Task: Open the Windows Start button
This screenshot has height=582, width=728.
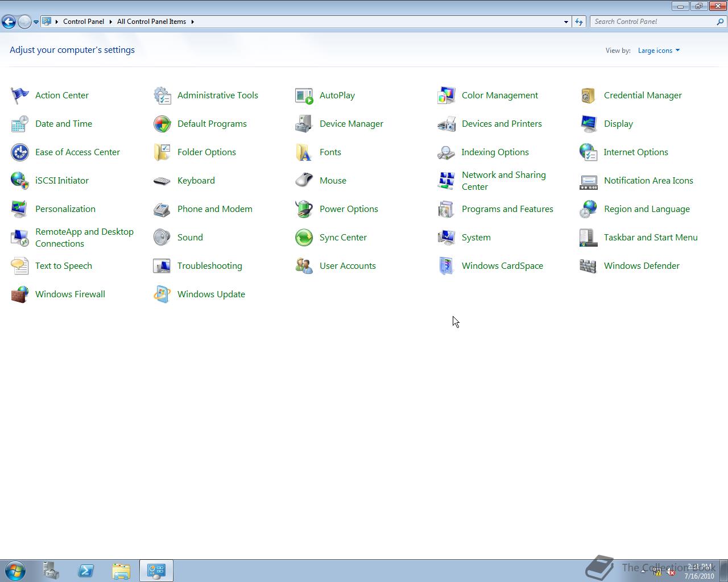Action: 15,571
